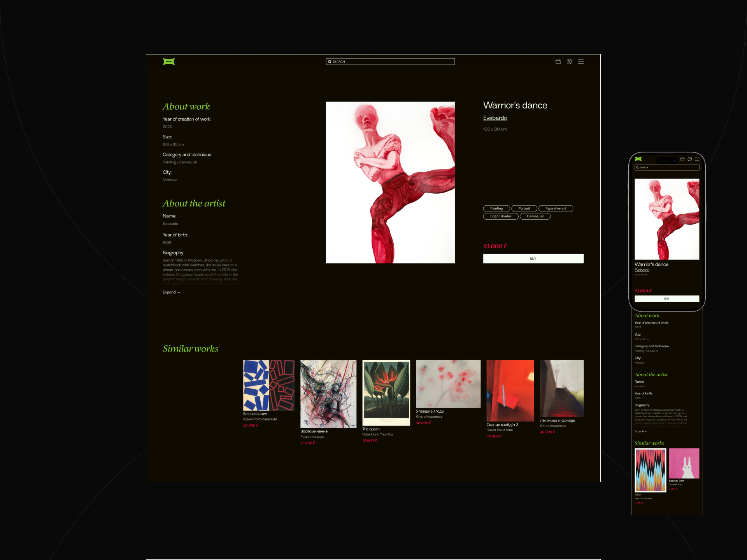Select the Bright shades tag
This screenshot has height=560, width=747.
(x=501, y=216)
